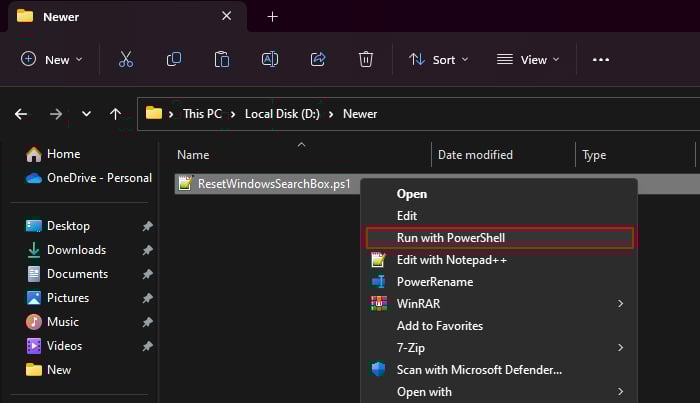Sort by the Type column header
The width and height of the screenshot is (700, 403).
pyautogui.click(x=594, y=155)
